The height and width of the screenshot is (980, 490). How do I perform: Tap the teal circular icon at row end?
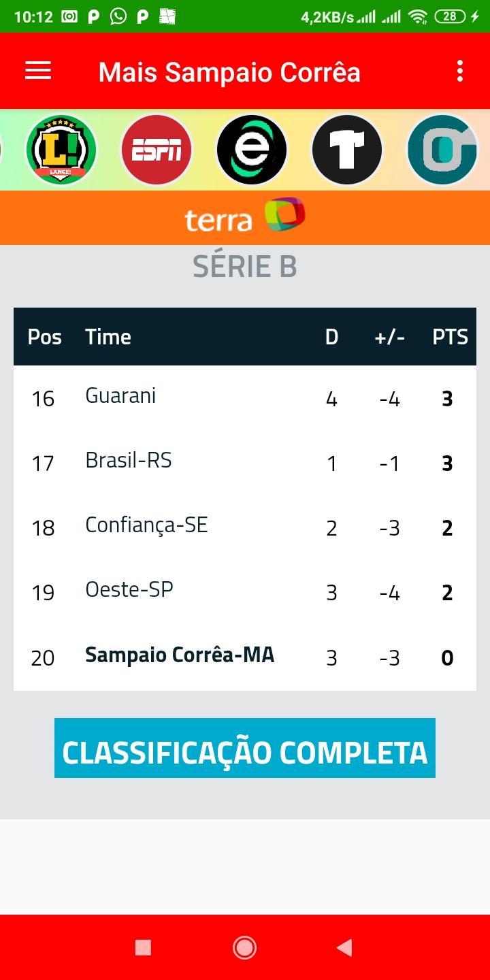click(x=442, y=150)
